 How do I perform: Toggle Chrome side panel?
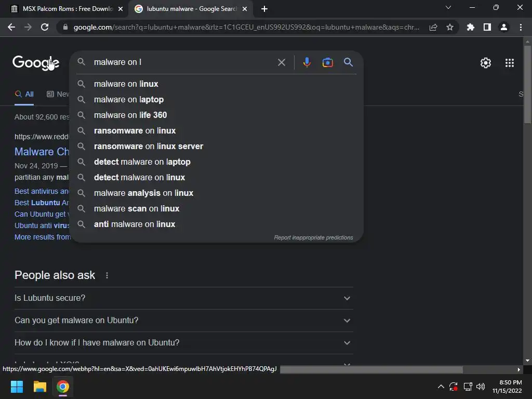[x=487, y=27]
